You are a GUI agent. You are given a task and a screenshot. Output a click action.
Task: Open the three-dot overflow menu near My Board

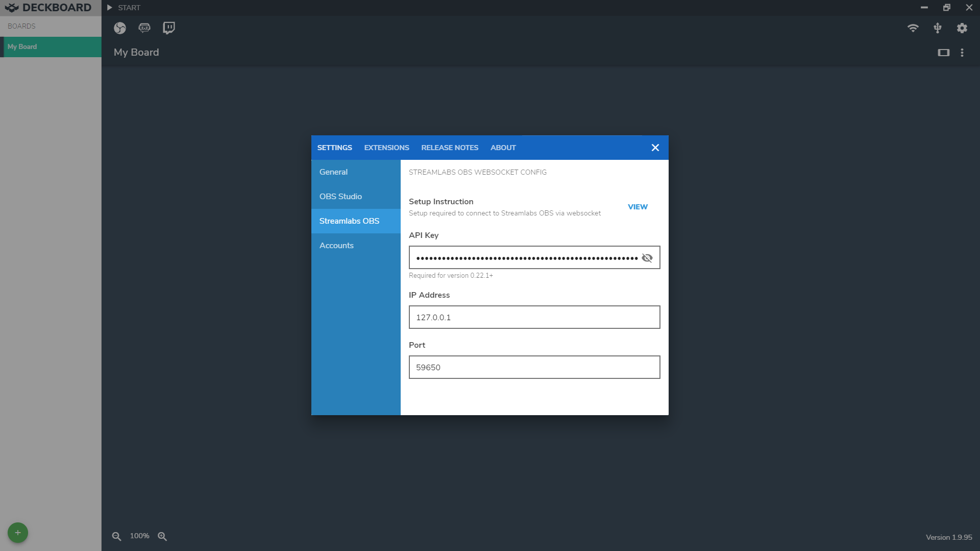point(962,52)
